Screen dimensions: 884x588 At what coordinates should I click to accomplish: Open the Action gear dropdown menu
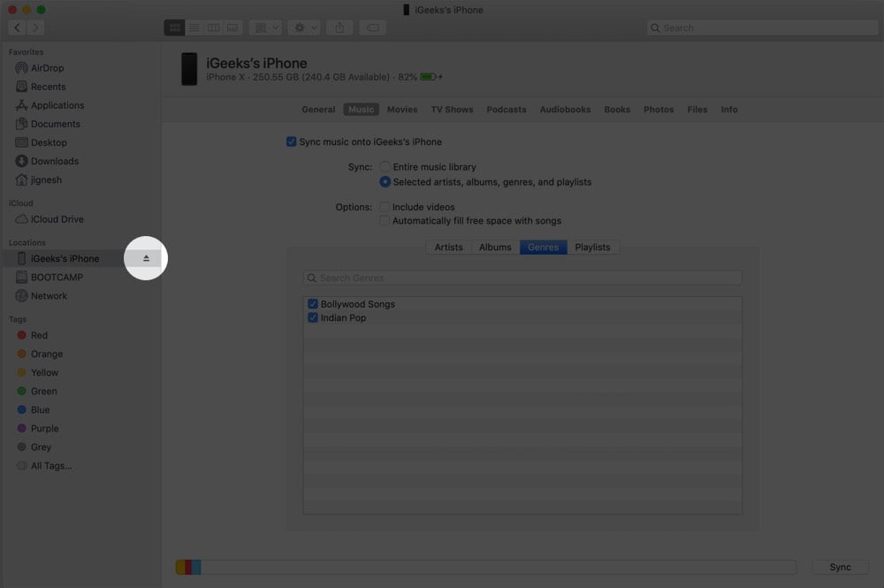(304, 27)
